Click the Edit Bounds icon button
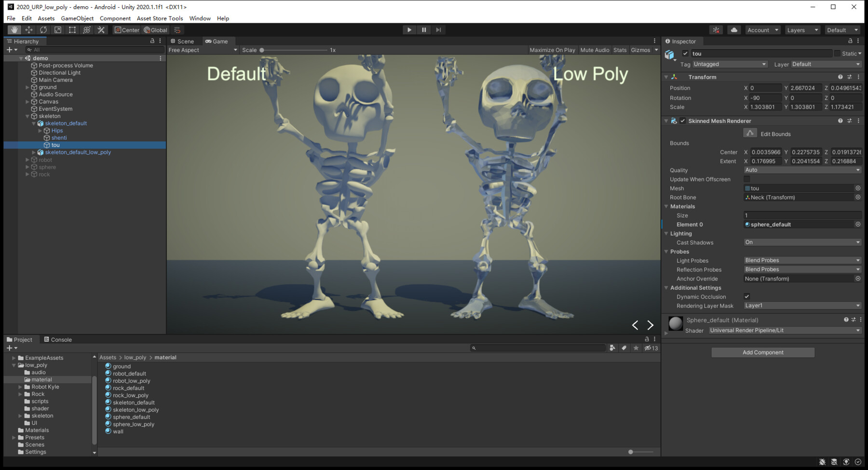 [x=750, y=134]
